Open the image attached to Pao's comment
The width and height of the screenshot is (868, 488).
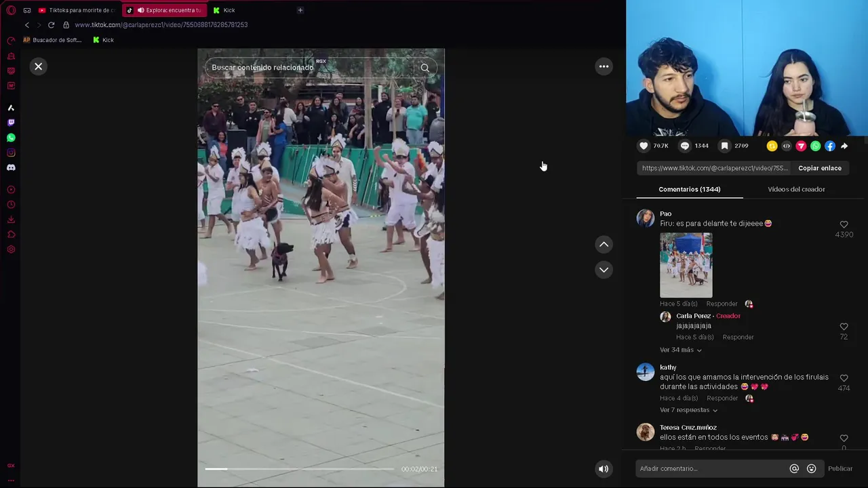[686, 265]
